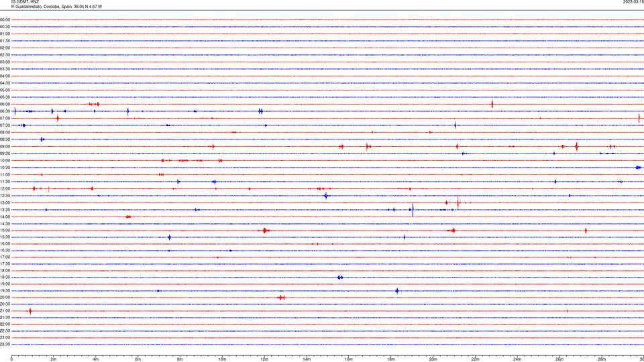Viewport: 644px width, 362px height.
Task: Select the 22:30 trace label
Action: [5, 331]
